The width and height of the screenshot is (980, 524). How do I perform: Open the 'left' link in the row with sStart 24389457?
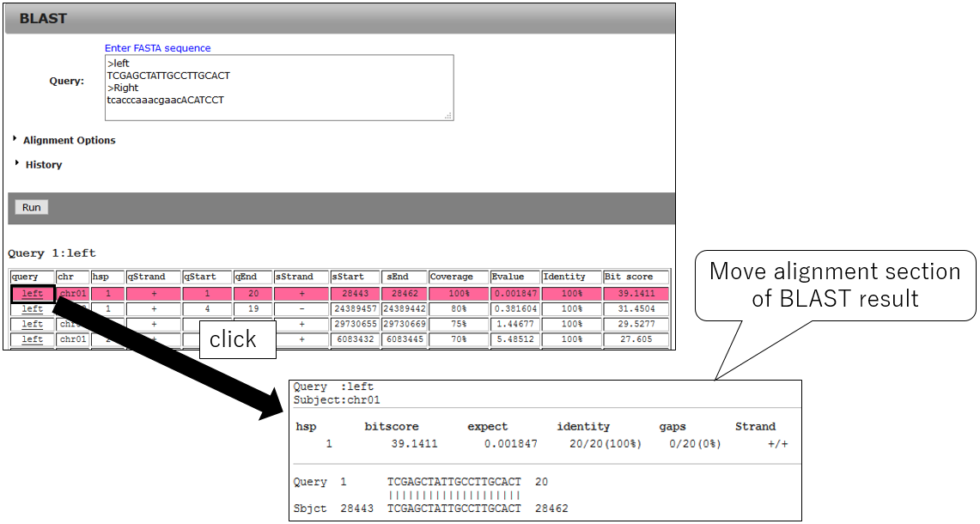click(33, 309)
